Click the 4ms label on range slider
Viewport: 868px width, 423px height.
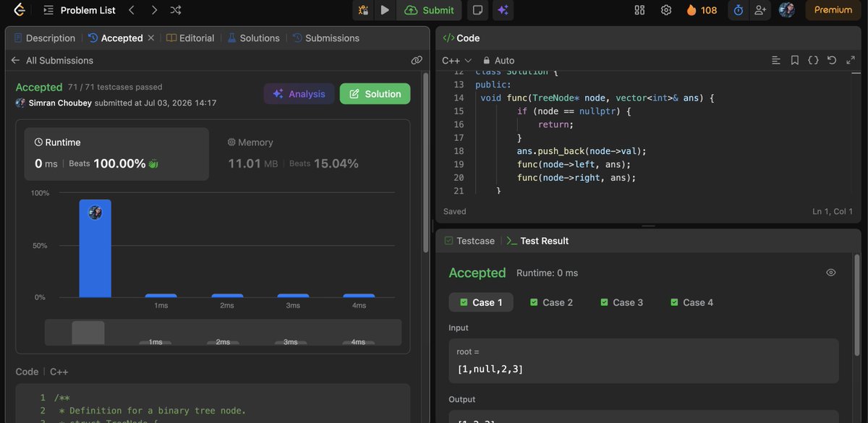click(358, 342)
